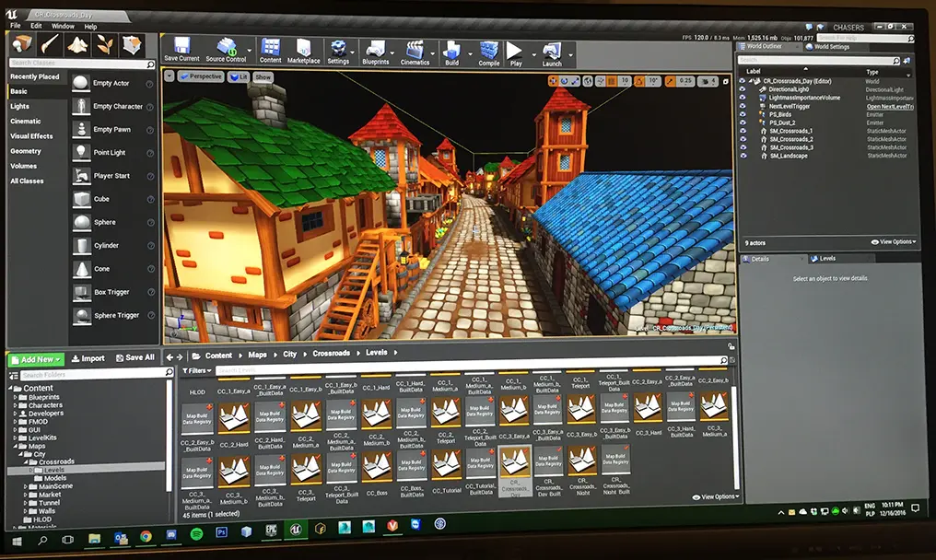The image size is (936, 560).
Task: Hide the DirectionalLight0 actor
Action: point(743,89)
